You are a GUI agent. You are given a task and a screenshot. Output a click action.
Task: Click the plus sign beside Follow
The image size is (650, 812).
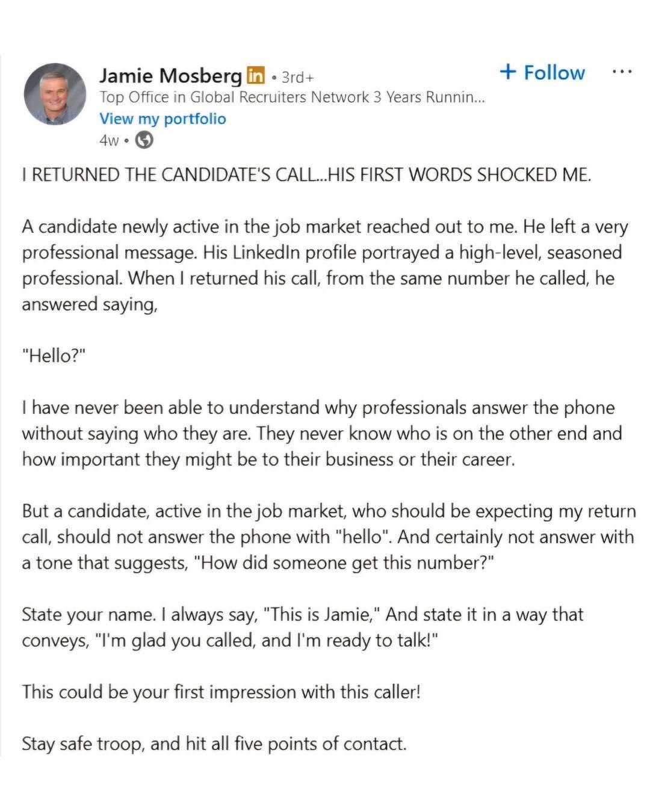tap(508, 72)
